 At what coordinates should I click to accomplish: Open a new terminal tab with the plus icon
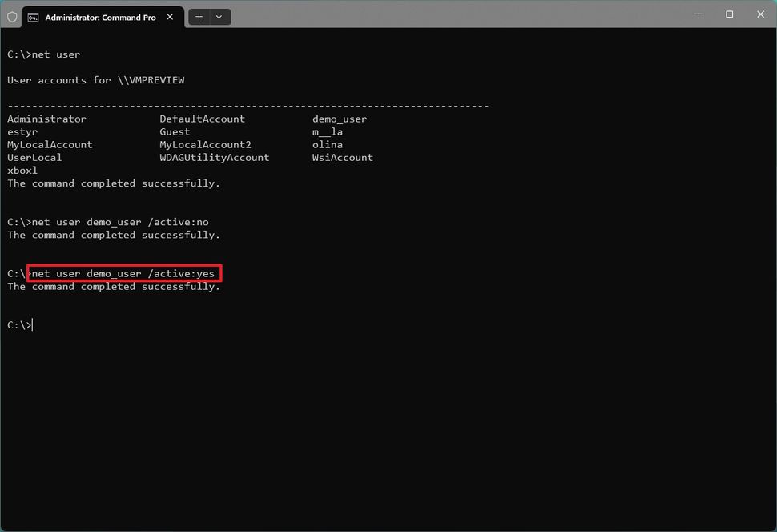pyautogui.click(x=198, y=16)
